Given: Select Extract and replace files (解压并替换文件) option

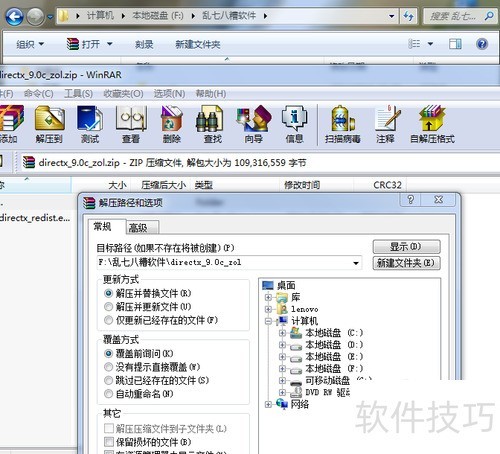Looking at the screenshot, I should click(x=148, y=293).
